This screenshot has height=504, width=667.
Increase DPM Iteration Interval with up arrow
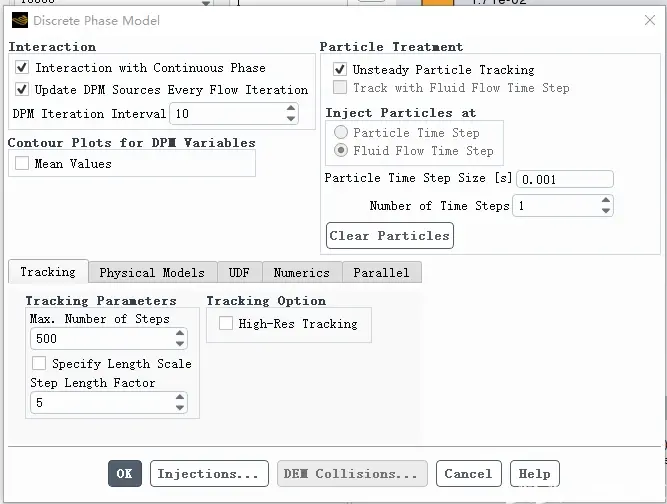click(x=291, y=108)
